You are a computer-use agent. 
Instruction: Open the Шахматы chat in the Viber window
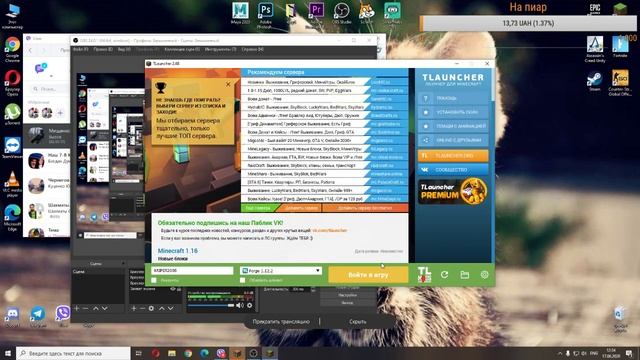click(46, 211)
